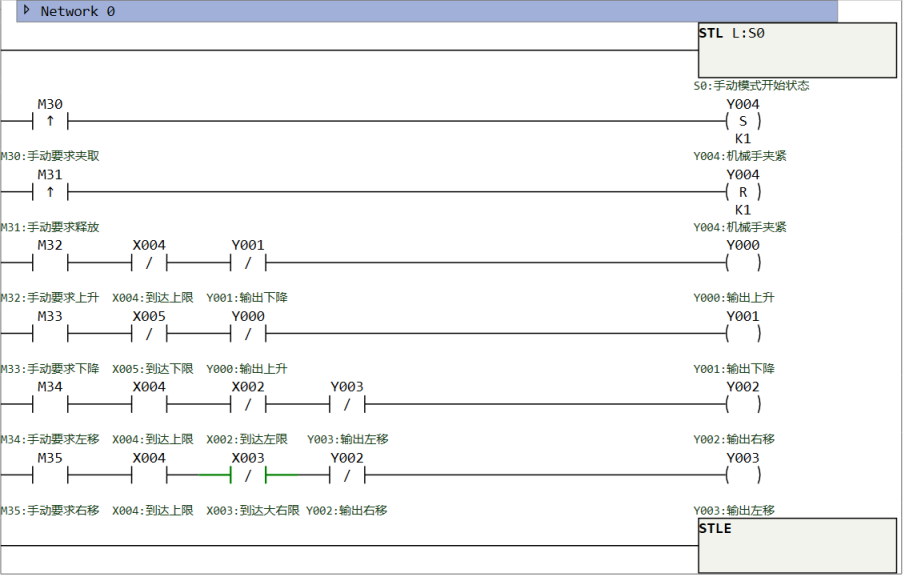Select the Y004 Set (S) coil
This screenshot has width=905, height=577.
742,121
